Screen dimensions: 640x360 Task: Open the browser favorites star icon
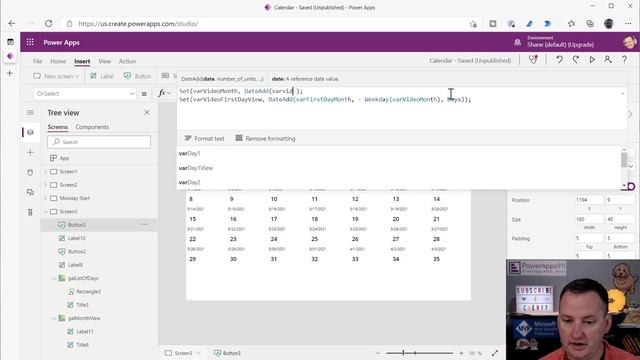coord(571,24)
